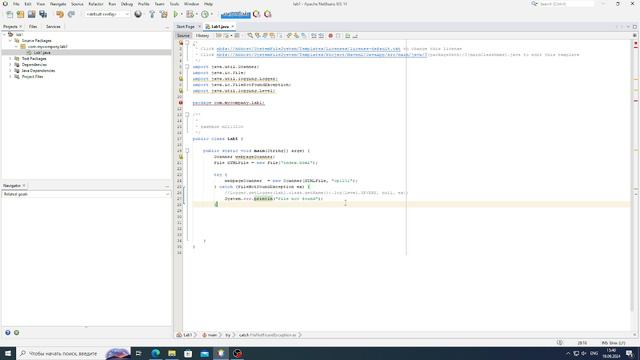The height and width of the screenshot is (360, 640).
Task: Switch to the Start Page tab
Action: 185,27
